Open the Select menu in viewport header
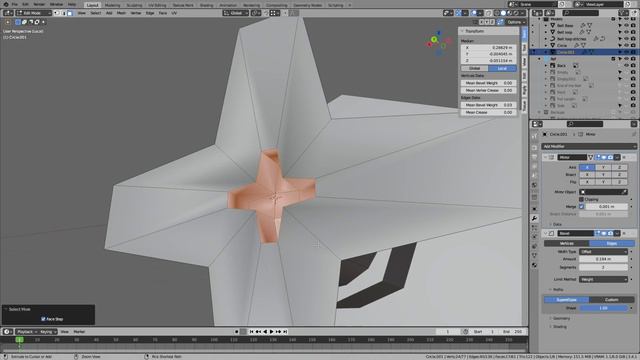Screen dimensions: 640x360 click(x=96, y=13)
